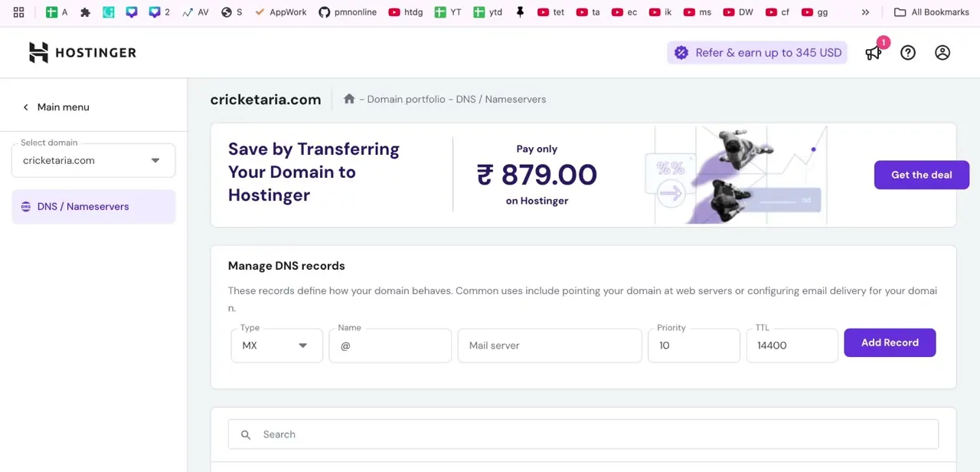Select DNS / Nameservers sidebar item
The image size is (980, 472).
coord(93,207)
